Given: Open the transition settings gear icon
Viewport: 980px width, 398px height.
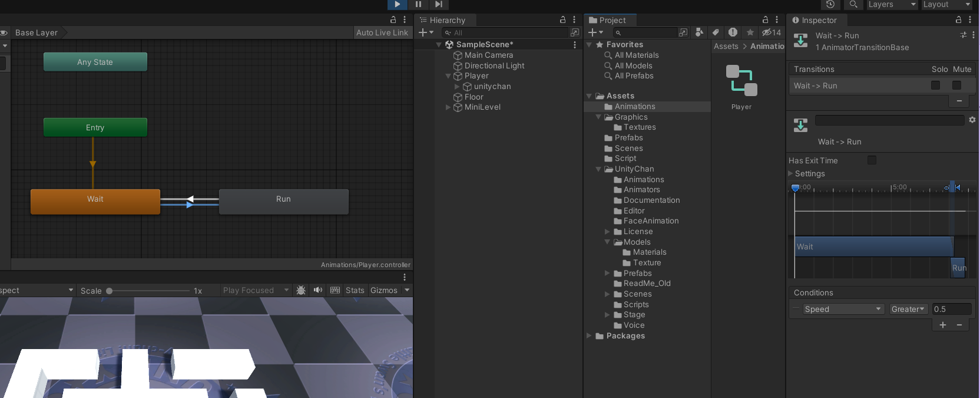Looking at the screenshot, I should pos(972,120).
